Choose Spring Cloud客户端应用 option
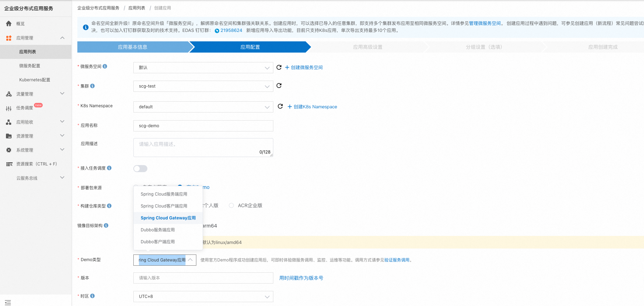Image resolution: width=644 pixels, height=306 pixels. [x=168, y=206]
